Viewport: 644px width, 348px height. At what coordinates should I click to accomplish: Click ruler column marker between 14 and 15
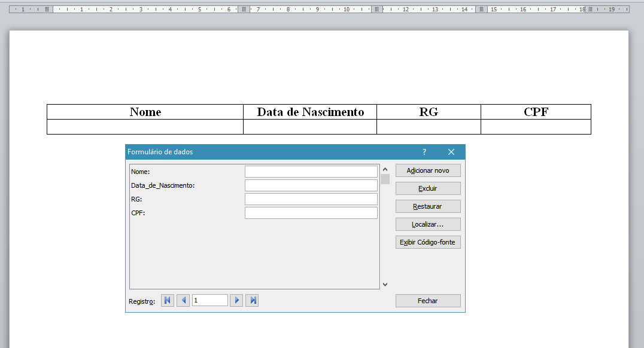point(481,9)
